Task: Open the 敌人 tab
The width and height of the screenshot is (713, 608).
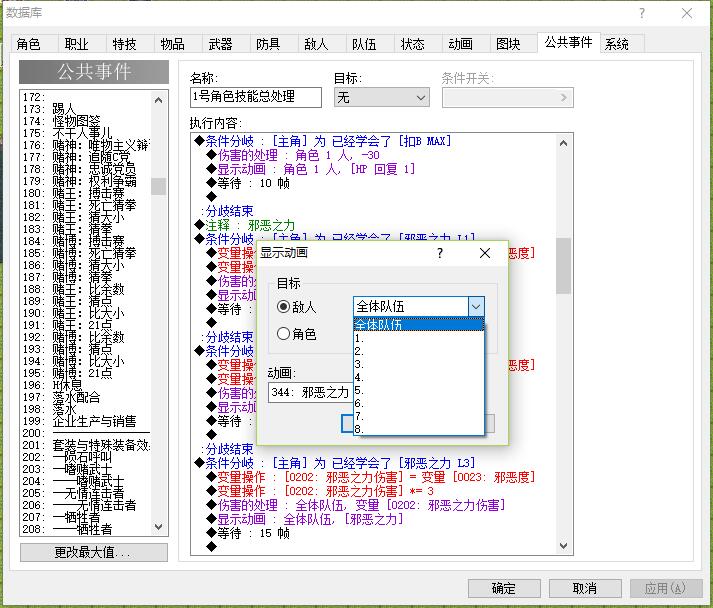Action: [316, 44]
